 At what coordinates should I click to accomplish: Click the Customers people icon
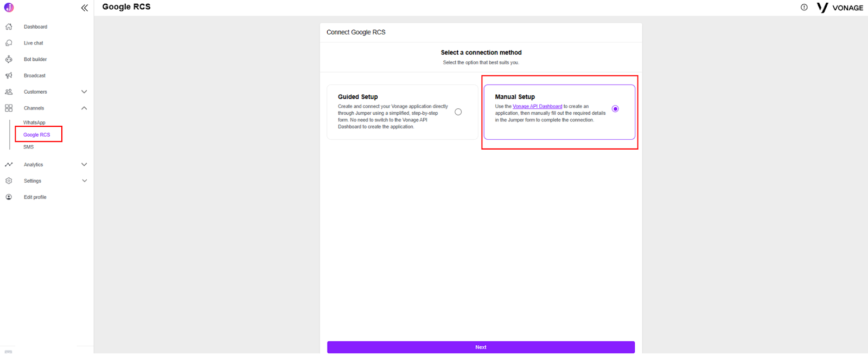coord(9,92)
